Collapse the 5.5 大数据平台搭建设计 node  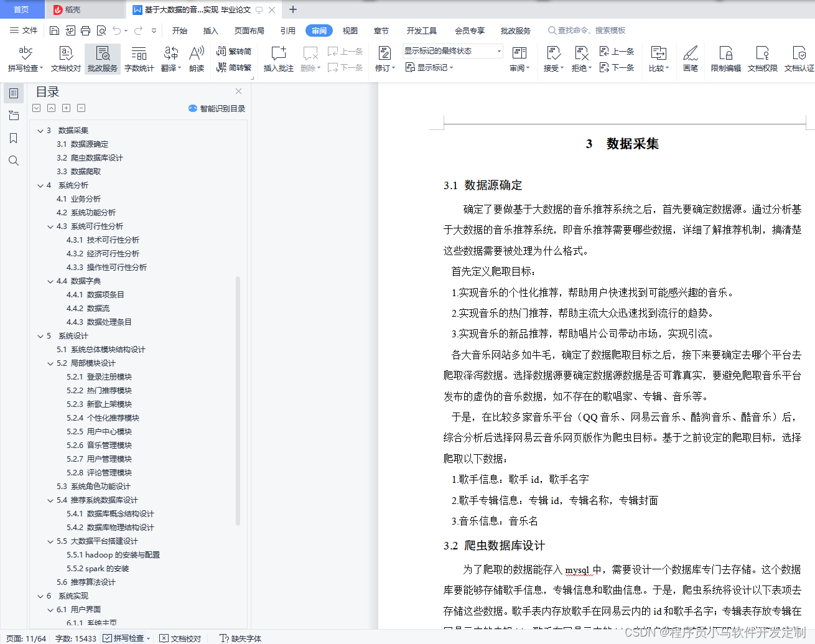coord(50,541)
